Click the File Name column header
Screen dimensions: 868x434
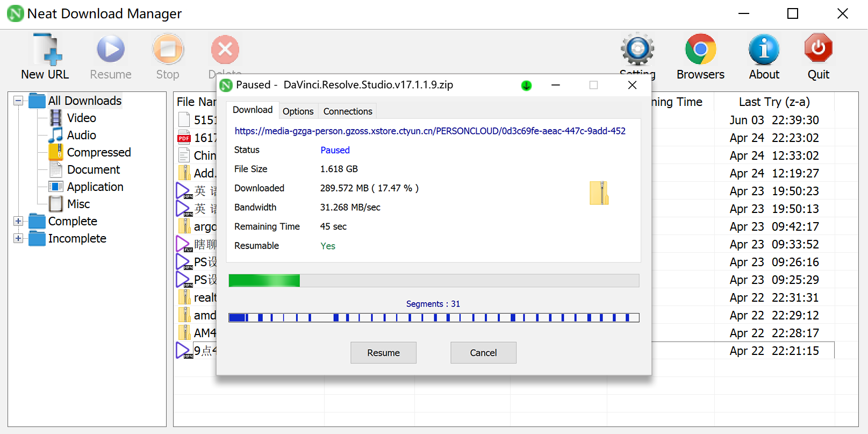click(196, 102)
